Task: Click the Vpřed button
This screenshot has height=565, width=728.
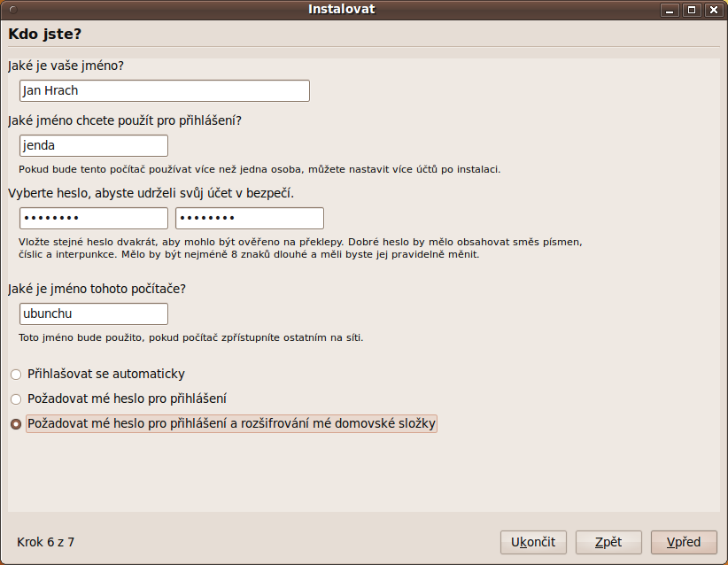Action: [684, 542]
